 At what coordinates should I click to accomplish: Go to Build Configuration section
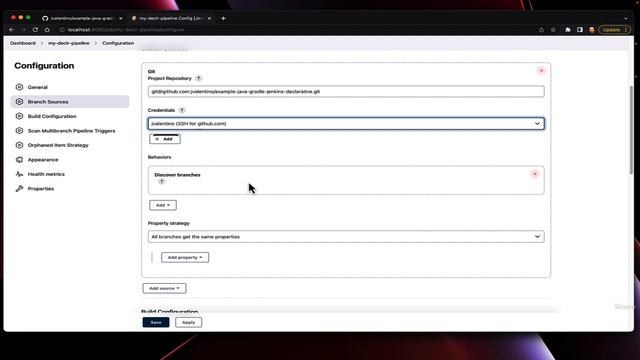[52, 116]
